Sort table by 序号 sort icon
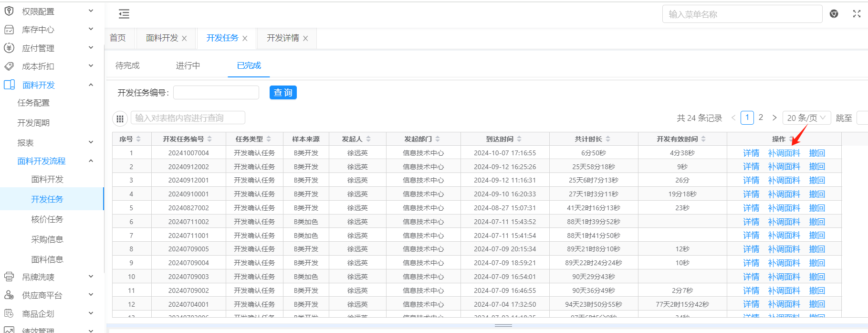868x333 pixels. click(x=138, y=139)
